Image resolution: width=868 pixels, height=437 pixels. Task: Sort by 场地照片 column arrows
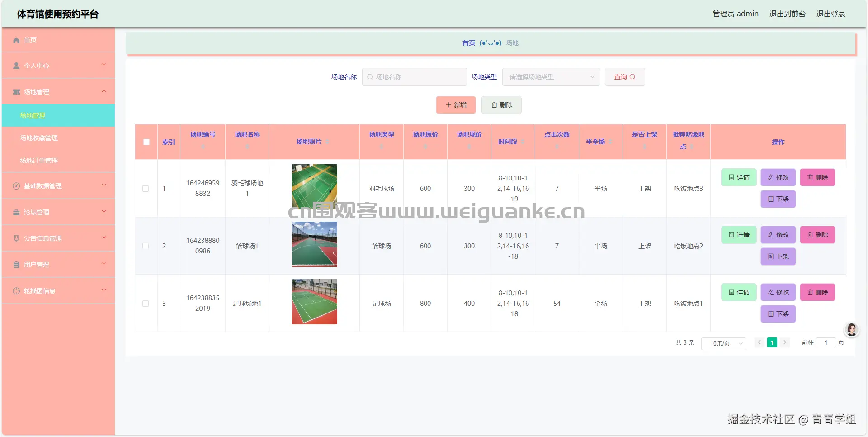[327, 142]
